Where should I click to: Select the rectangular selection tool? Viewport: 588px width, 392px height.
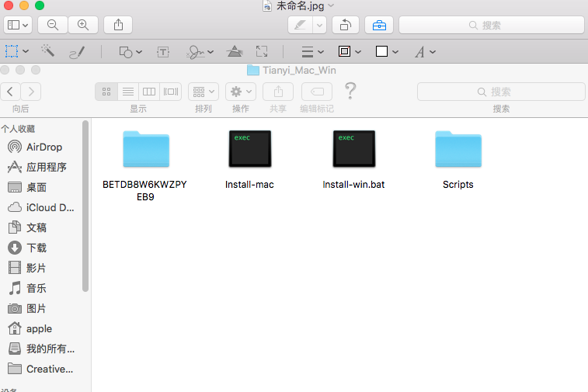point(12,51)
